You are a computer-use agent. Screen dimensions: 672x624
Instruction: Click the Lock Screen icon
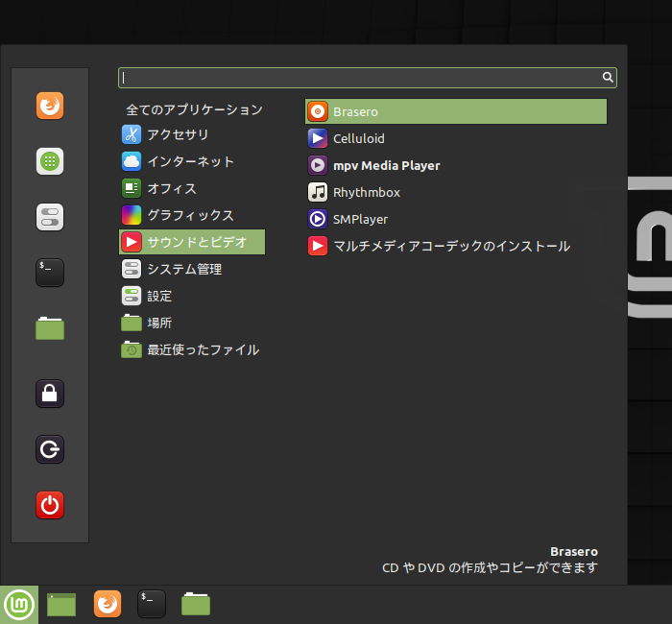coord(50,394)
